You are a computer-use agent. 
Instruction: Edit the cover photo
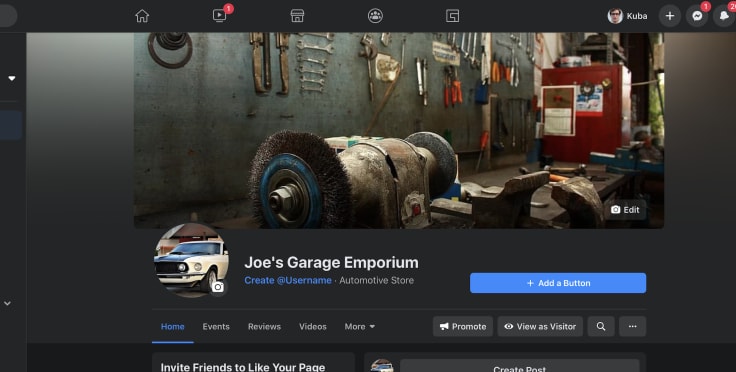625,210
